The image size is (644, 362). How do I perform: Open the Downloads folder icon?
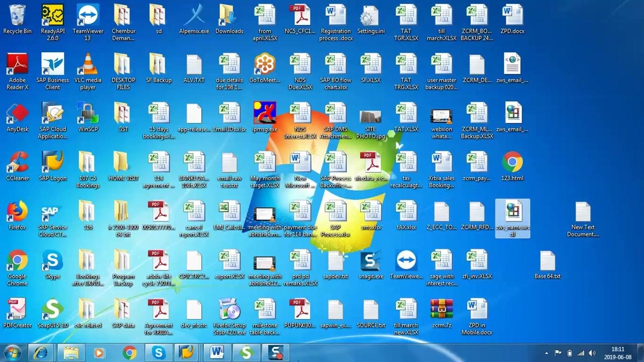pyautogui.click(x=229, y=20)
